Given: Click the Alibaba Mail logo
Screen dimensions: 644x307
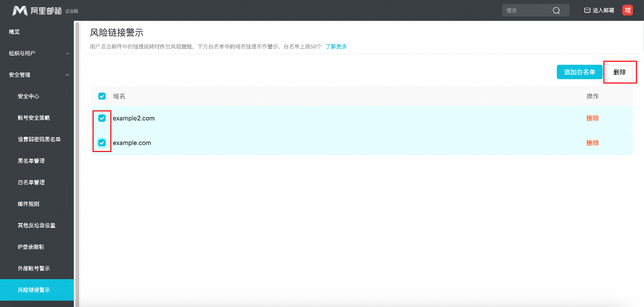Looking at the screenshot, I should 45,11.
